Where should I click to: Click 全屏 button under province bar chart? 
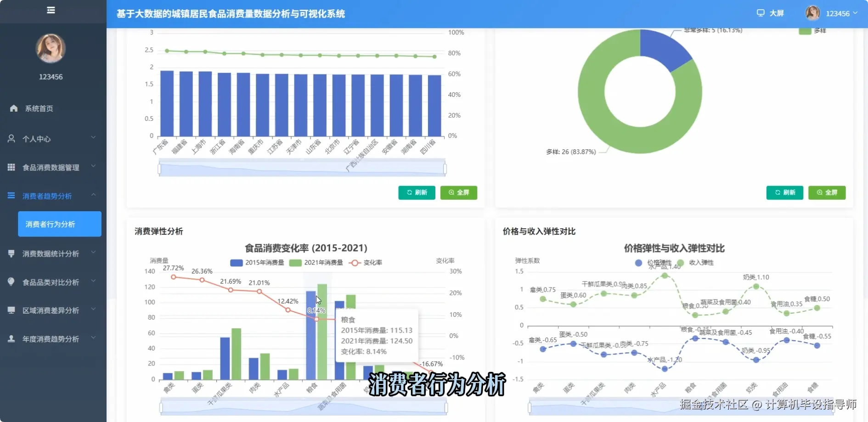point(459,192)
